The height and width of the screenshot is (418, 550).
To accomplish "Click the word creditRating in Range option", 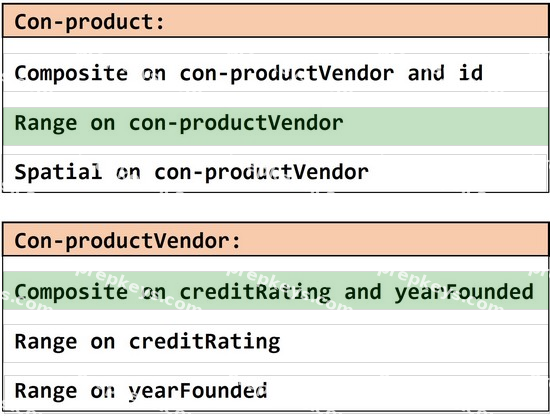I will point(204,342).
